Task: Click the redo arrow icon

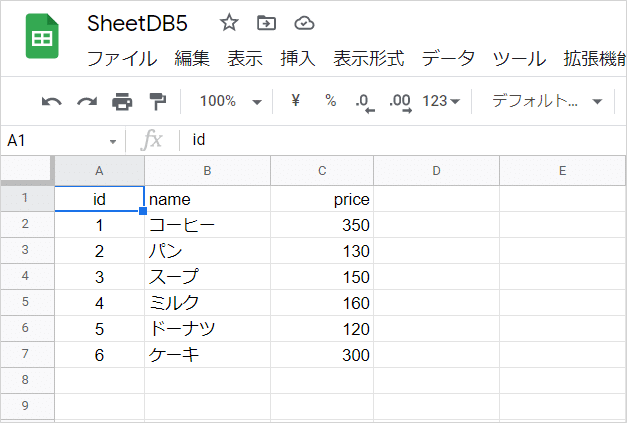Action: click(x=87, y=101)
